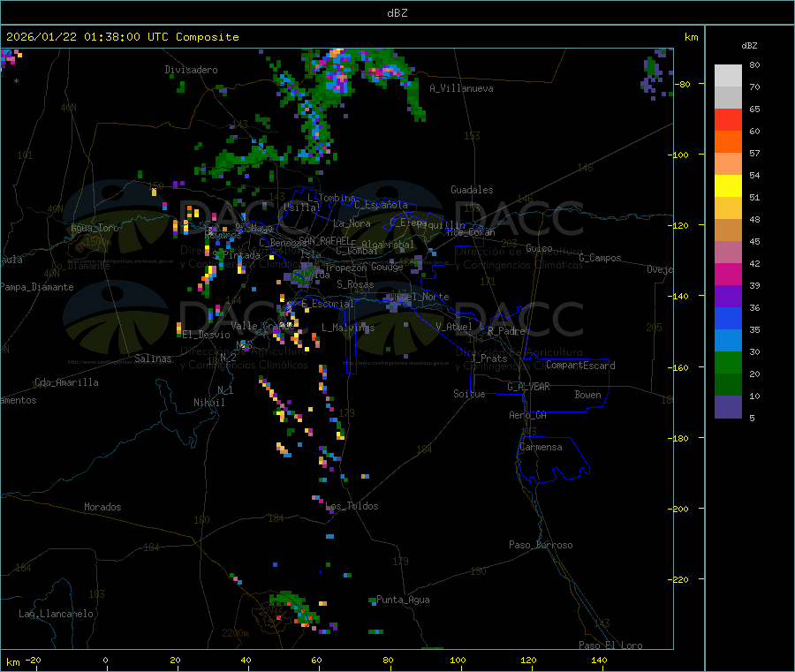Click the Cda_Amarilla location label
This screenshot has height=672, width=795.
(66, 382)
